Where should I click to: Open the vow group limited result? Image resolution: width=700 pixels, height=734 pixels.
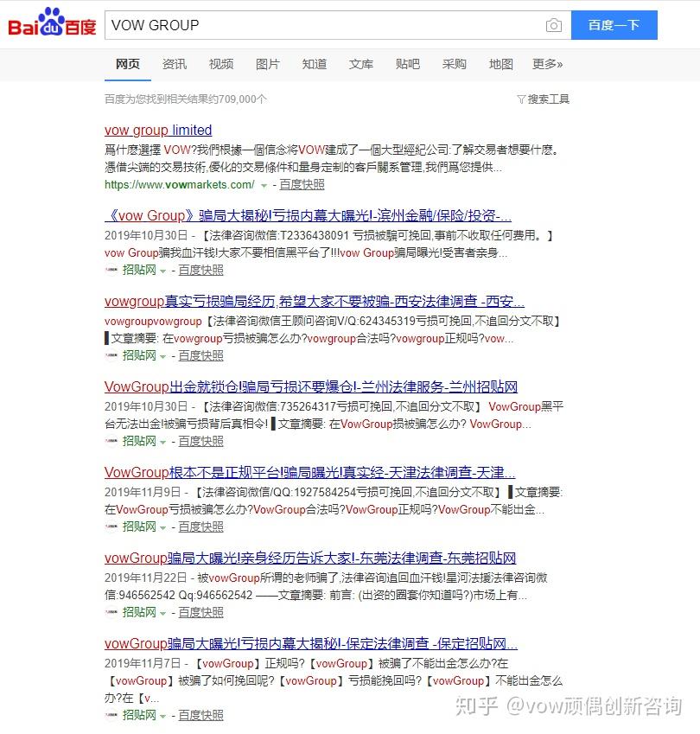[157, 130]
